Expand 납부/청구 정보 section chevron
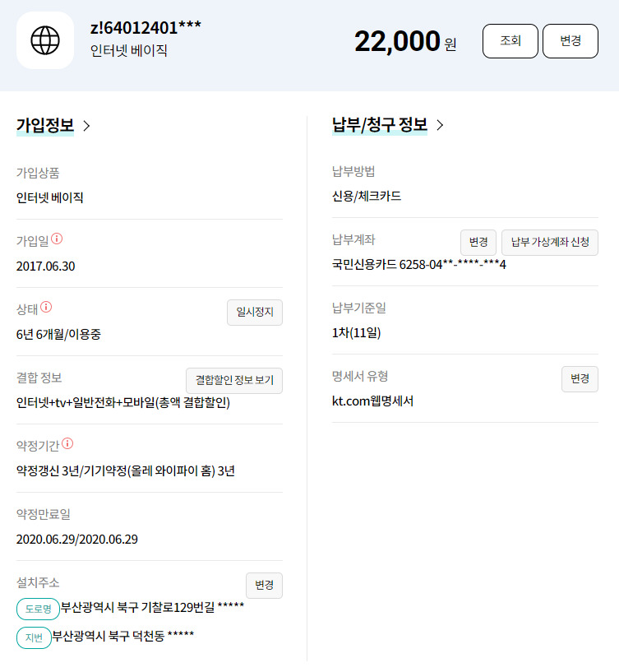Screen dimensions: 619x672 tap(440, 125)
